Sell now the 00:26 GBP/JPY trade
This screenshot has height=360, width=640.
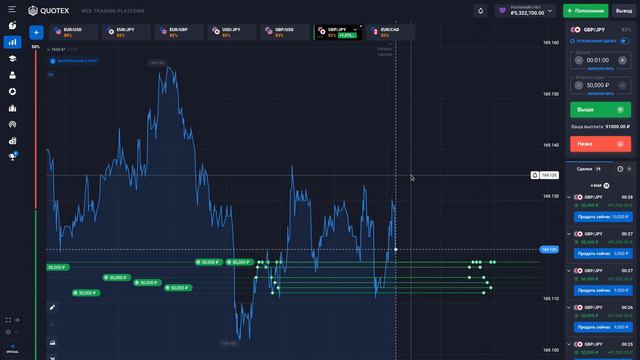603,327
